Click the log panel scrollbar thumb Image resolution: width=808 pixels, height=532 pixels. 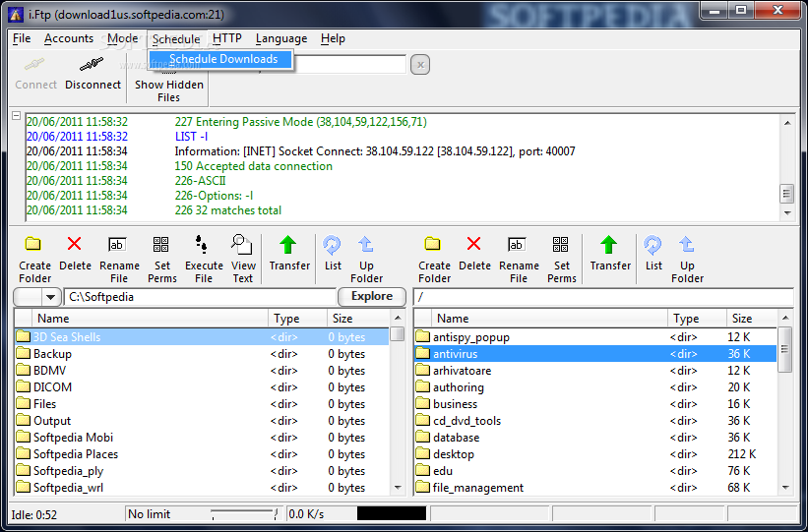coord(787,194)
